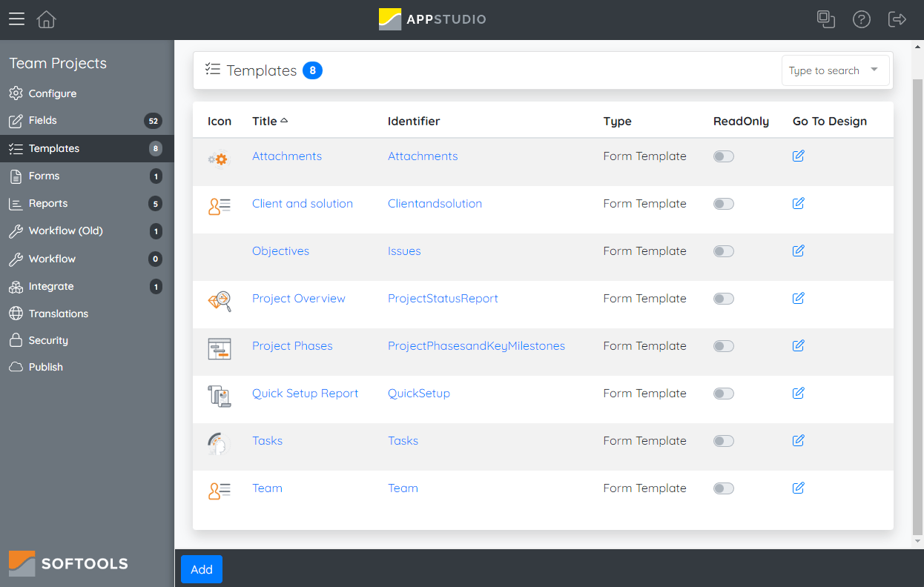Click the Quick Setup Report row icon

tap(220, 396)
